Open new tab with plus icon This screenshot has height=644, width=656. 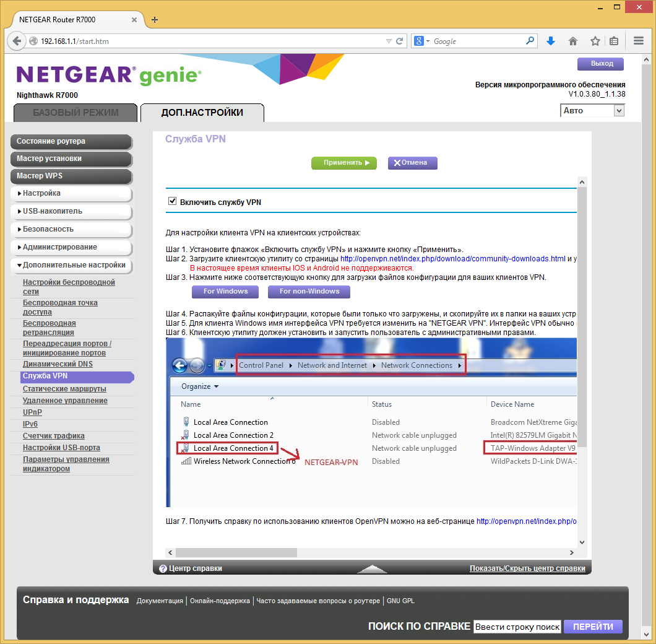(154, 20)
